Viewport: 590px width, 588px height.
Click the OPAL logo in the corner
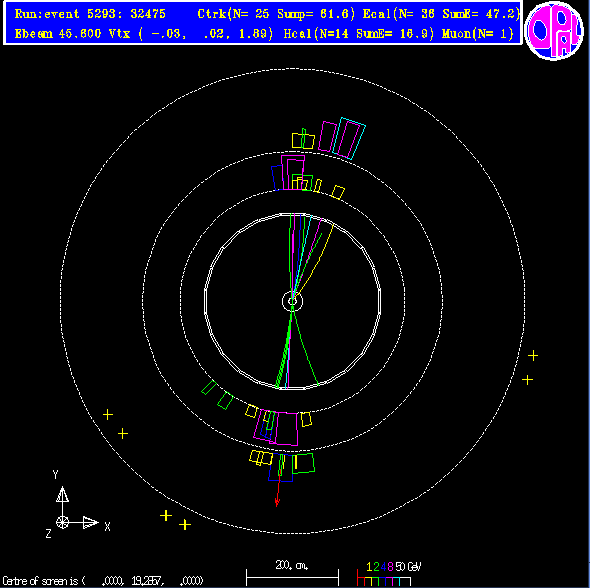click(554, 30)
